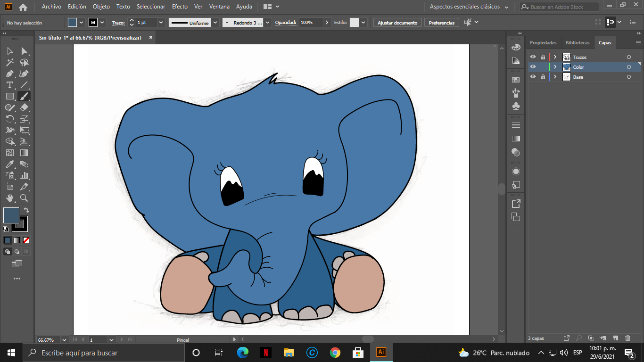Hide the Trazos layer with eye icon

point(533,57)
